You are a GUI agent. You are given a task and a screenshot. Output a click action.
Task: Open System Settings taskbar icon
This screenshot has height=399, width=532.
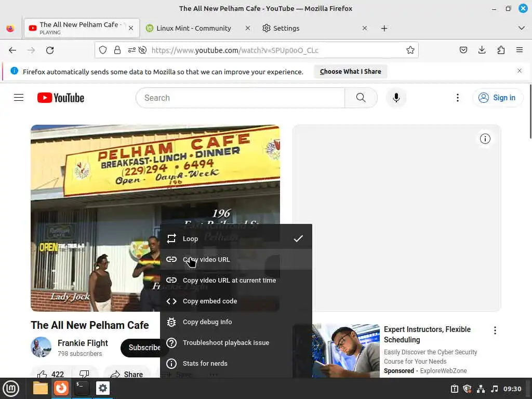[x=102, y=388]
